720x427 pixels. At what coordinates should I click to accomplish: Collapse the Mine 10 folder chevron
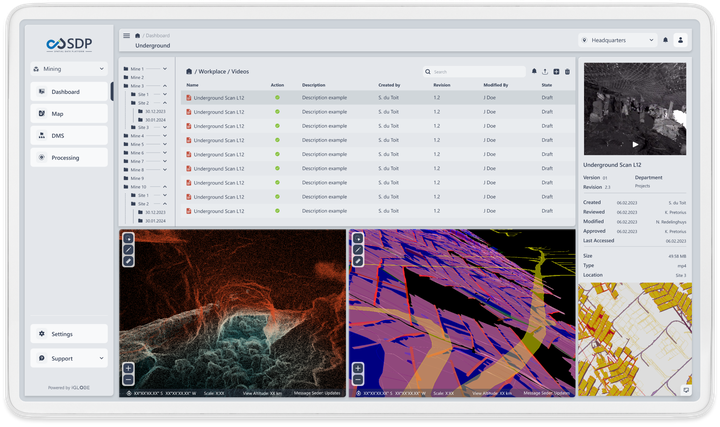tap(165, 187)
